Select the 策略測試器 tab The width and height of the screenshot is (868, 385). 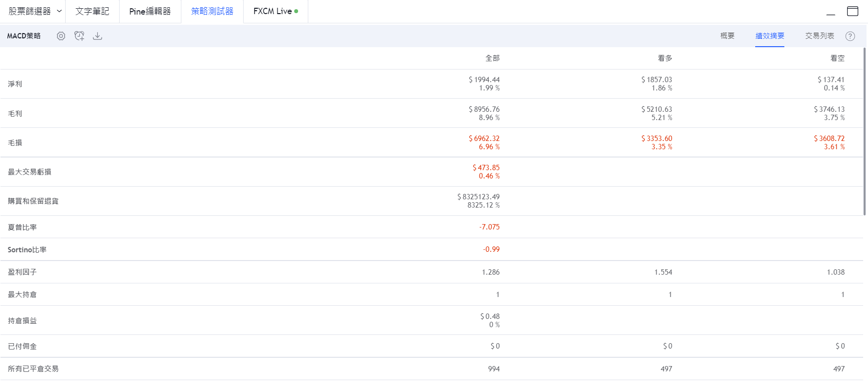pos(212,11)
